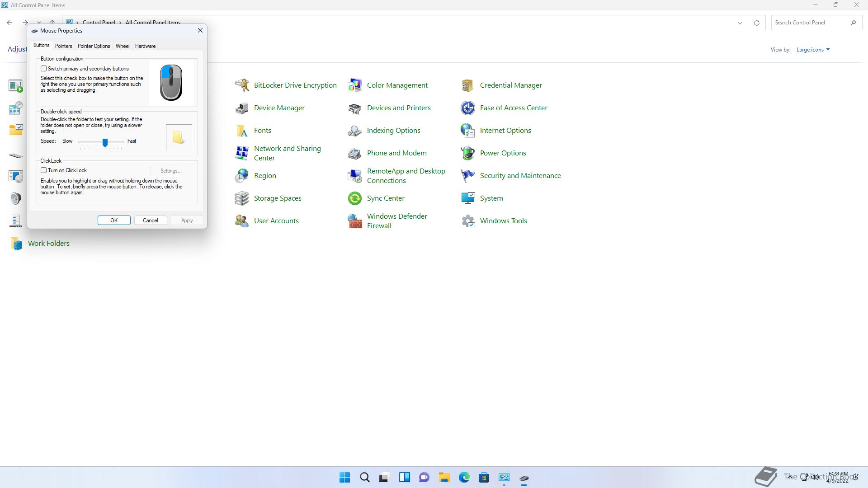Open the Sync Center icon
The width and height of the screenshot is (868, 488).
355,198
